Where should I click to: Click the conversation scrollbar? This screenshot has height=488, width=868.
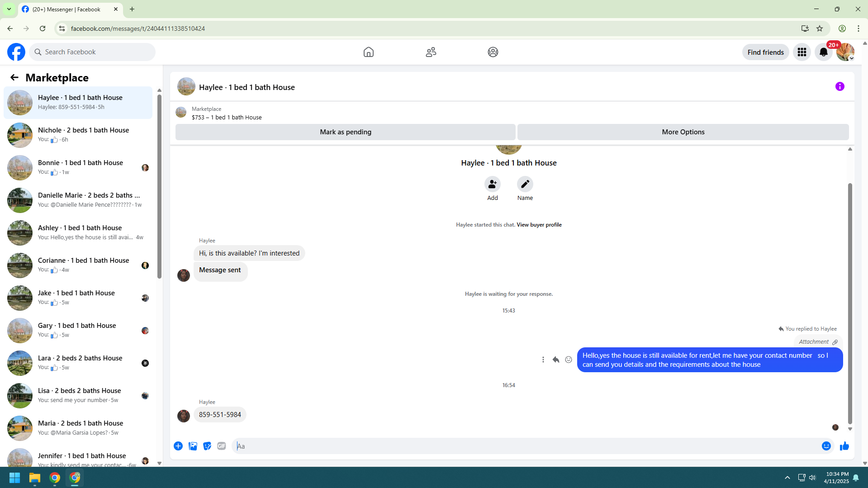tap(850, 303)
